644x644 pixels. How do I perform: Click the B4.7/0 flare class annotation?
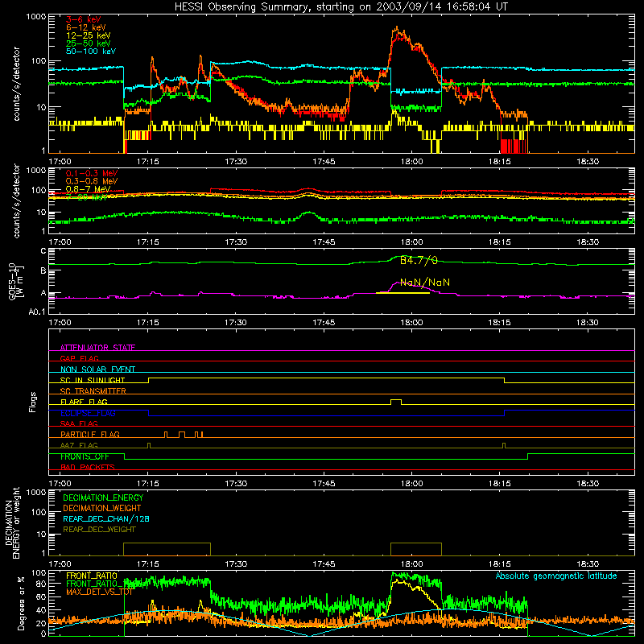tap(419, 260)
